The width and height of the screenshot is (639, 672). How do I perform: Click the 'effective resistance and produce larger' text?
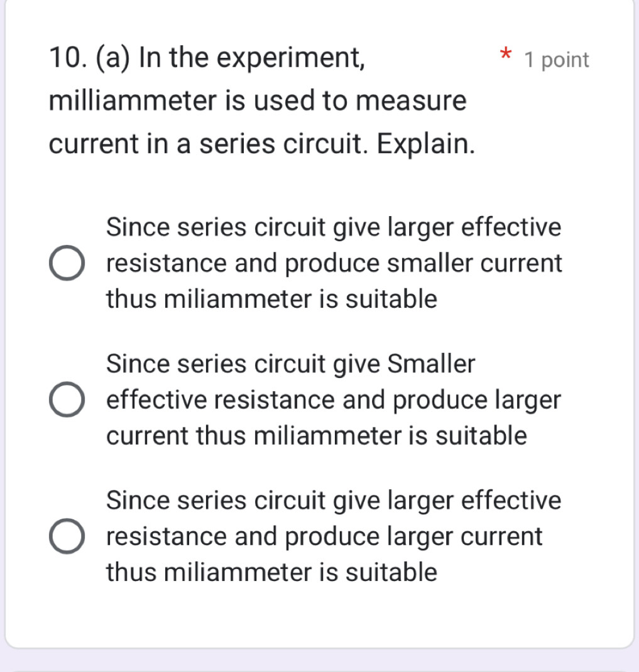pyautogui.click(x=334, y=399)
